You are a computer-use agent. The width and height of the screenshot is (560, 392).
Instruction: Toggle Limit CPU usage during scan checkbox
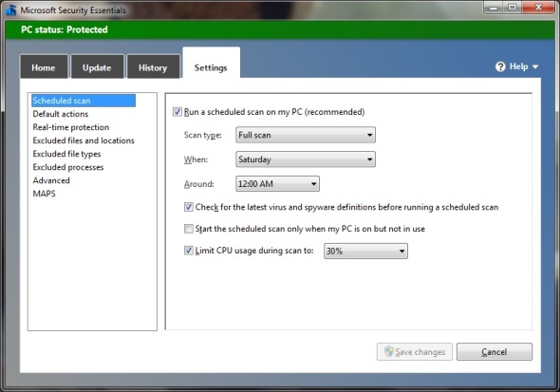189,251
